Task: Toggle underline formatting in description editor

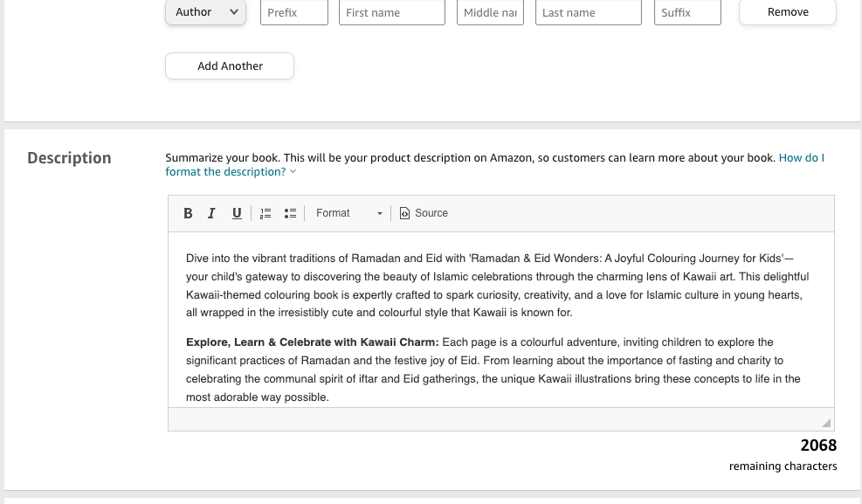Action: 237,213
